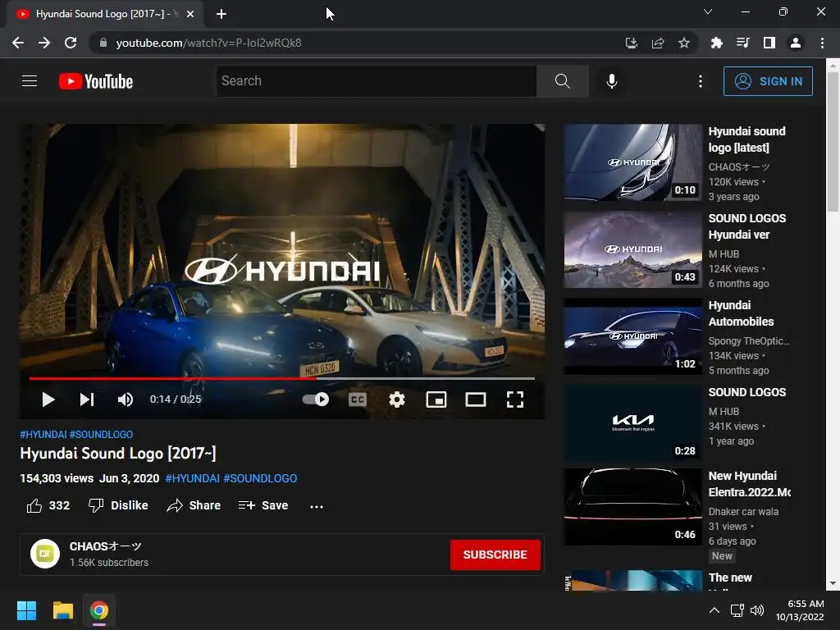Open clock showing 6:55 AM

[x=800, y=610]
